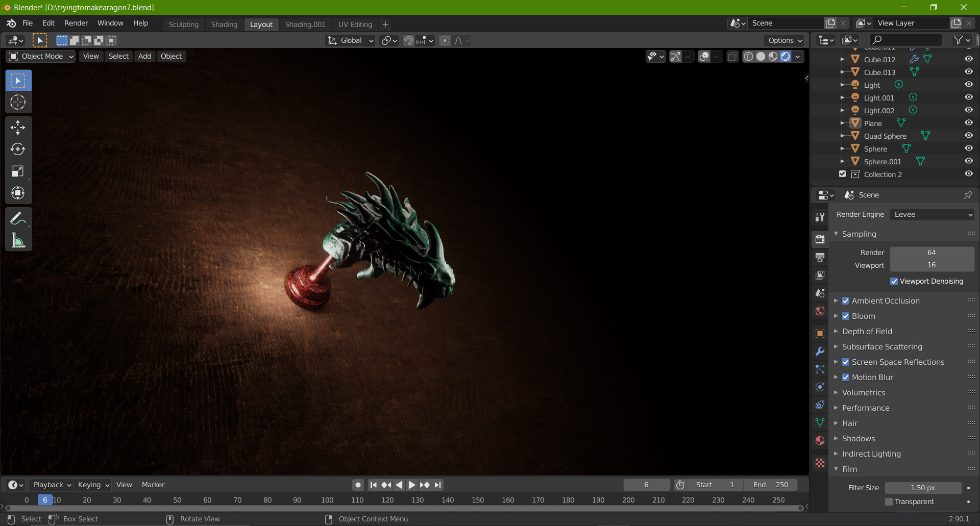980x526 pixels.
Task: Hide the Quad Sphere in the viewport
Action: coord(969,135)
